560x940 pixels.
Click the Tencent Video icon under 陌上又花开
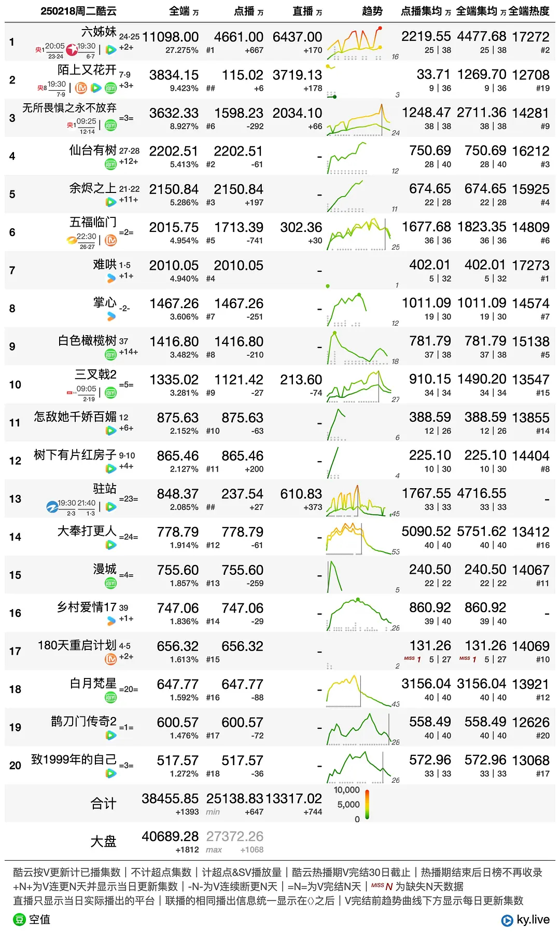pos(96,88)
